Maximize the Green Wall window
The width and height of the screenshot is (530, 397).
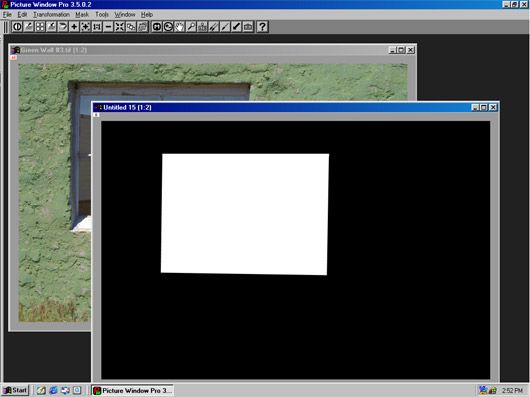(x=401, y=50)
